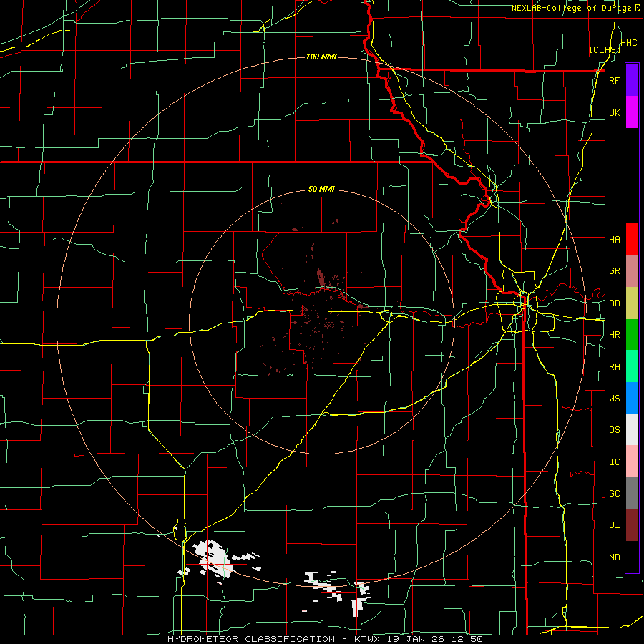Click the BD yellow legend swatch
This screenshot has width=644, height=644.
632,303
